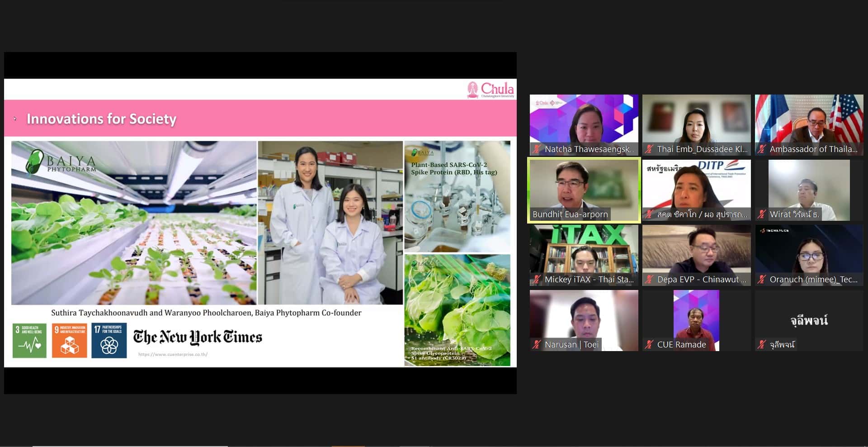
Task: Select Depa EVP Chinawut participant video
Action: pos(696,255)
